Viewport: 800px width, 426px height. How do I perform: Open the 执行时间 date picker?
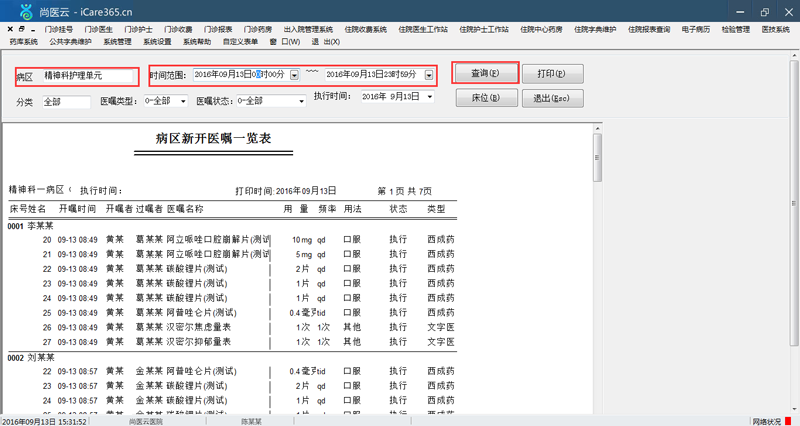(x=430, y=96)
